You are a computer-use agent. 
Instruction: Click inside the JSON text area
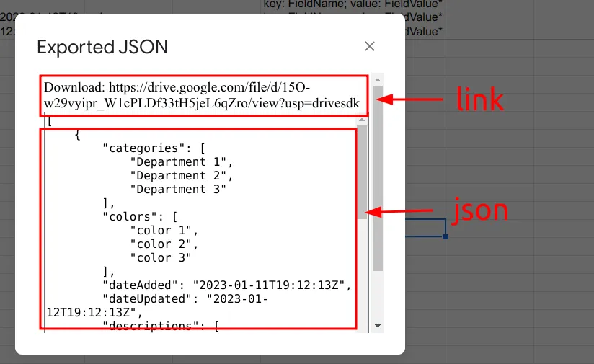point(201,223)
